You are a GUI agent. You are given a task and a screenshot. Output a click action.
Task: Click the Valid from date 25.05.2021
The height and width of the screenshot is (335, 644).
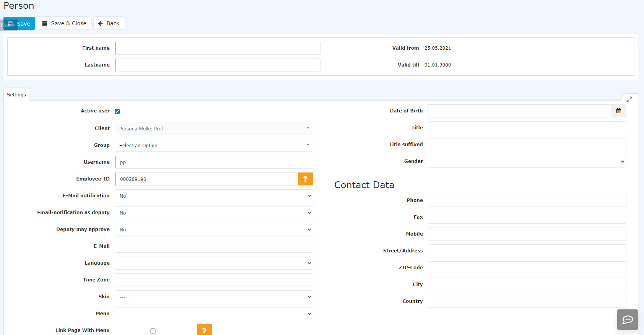(x=437, y=48)
